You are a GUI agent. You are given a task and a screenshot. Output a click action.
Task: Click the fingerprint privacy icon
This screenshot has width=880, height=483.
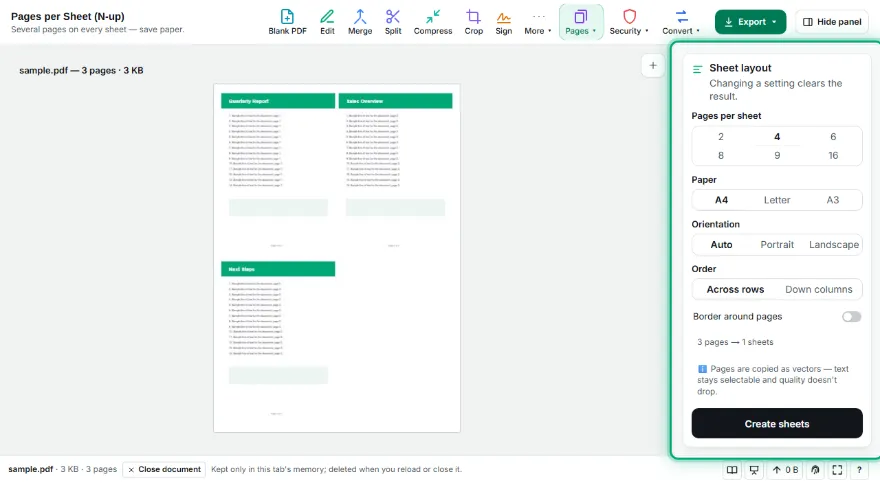point(815,470)
